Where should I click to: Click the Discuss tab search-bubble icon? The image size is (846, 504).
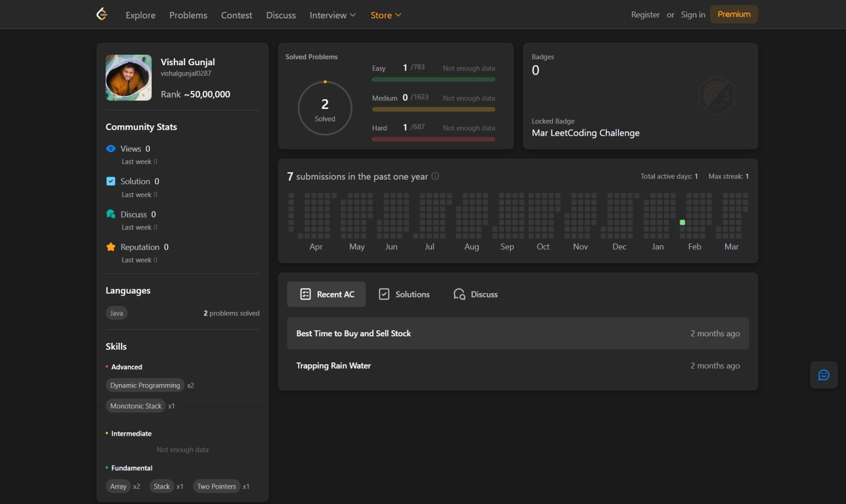459,295
